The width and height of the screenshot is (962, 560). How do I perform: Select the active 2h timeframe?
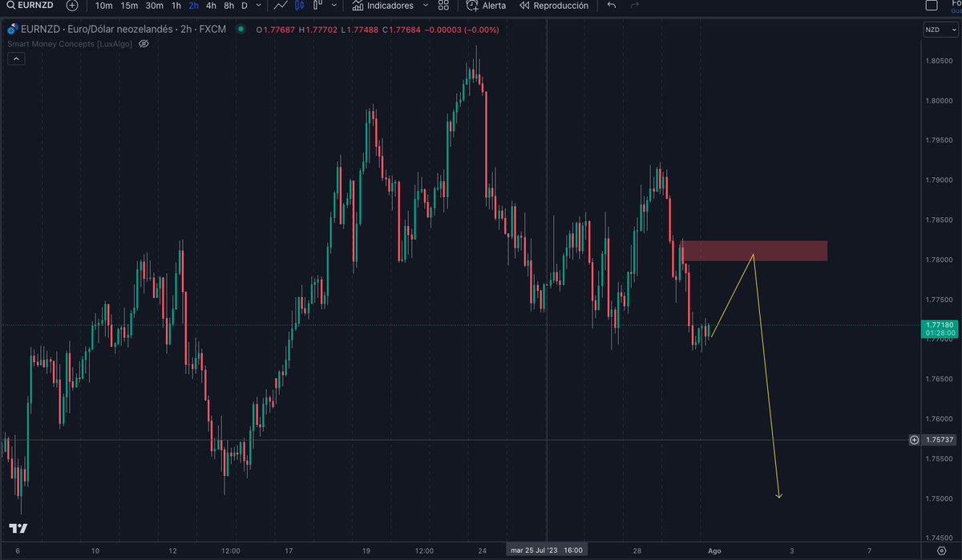[x=194, y=6]
